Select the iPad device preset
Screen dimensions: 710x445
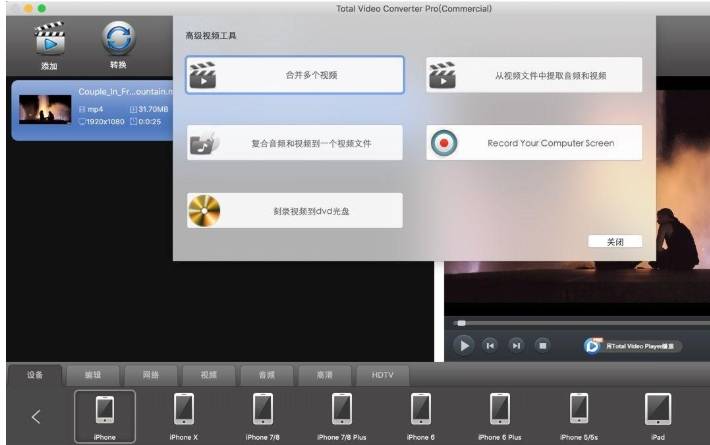658,416
